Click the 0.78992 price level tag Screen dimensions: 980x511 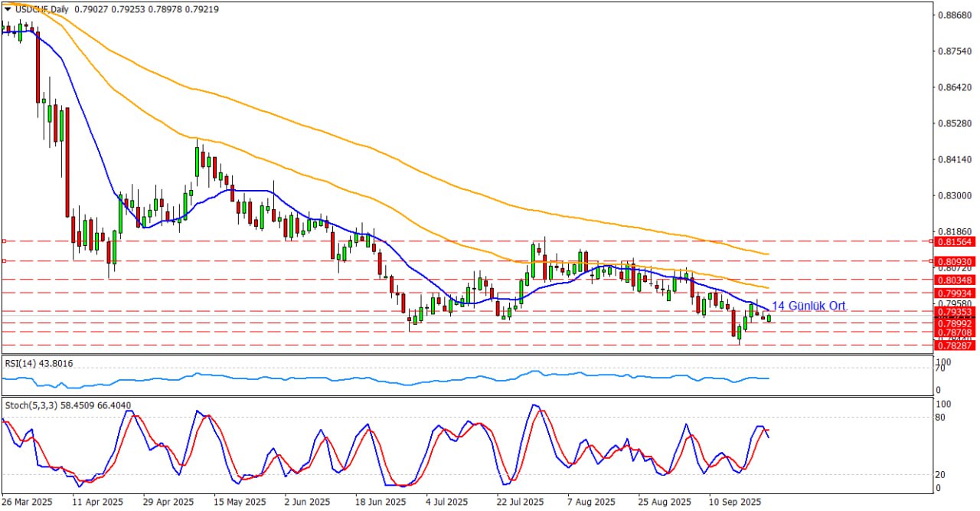tap(953, 323)
